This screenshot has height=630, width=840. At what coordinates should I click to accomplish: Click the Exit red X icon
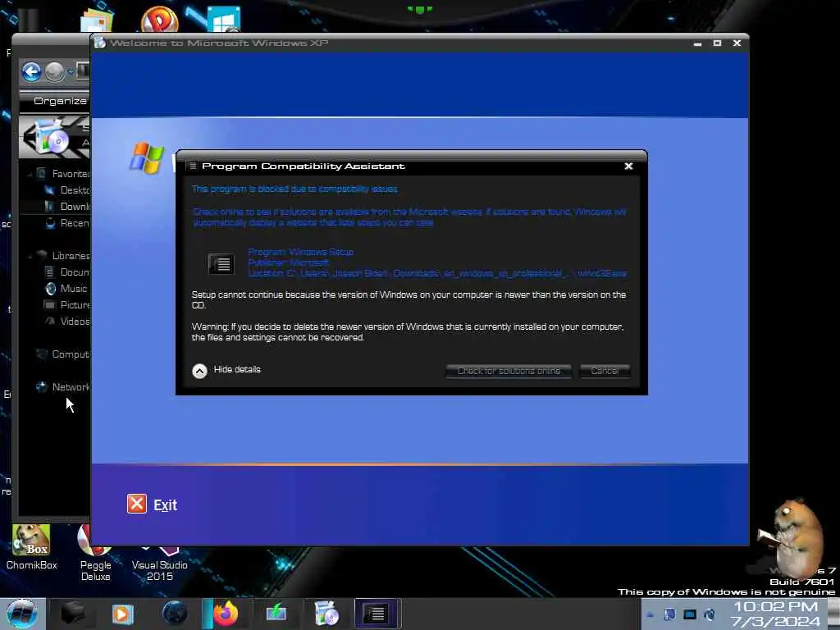click(x=137, y=504)
